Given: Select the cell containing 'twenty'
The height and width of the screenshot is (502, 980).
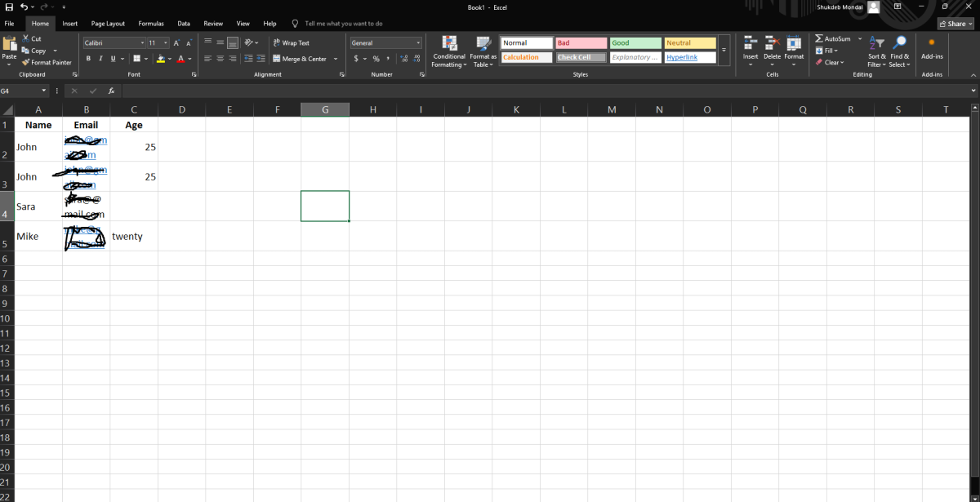Looking at the screenshot, I should 133,236.
